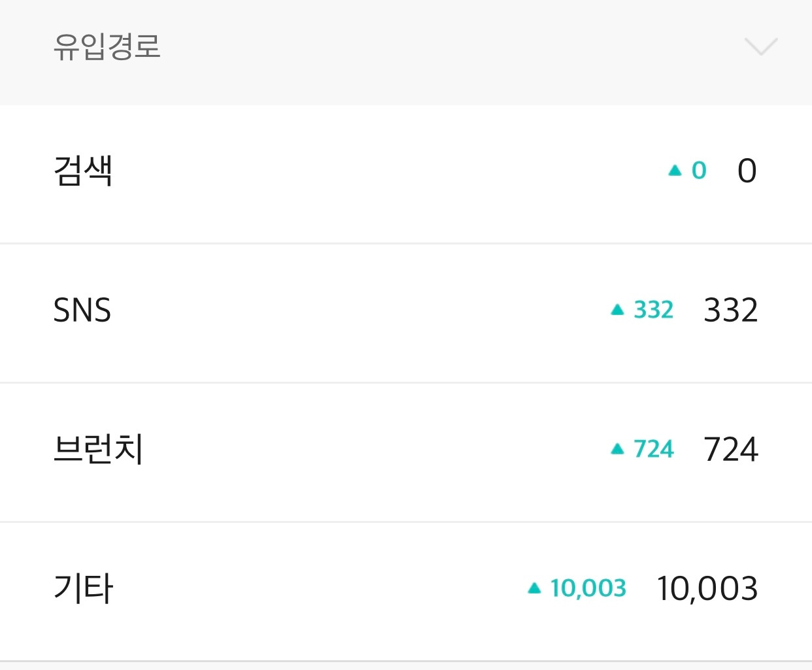Viewport: 812px width, 670px height.
Task: Click the black 10,003 total count
Action: tap(707, 588)
